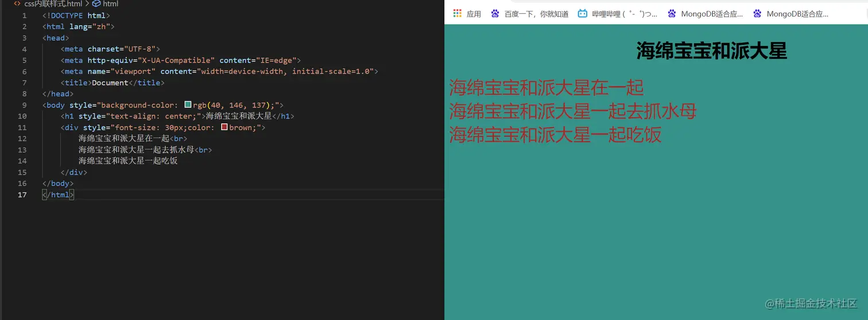Open the 百度一下，你就知道 bookmark

click(x=536, y=14)
